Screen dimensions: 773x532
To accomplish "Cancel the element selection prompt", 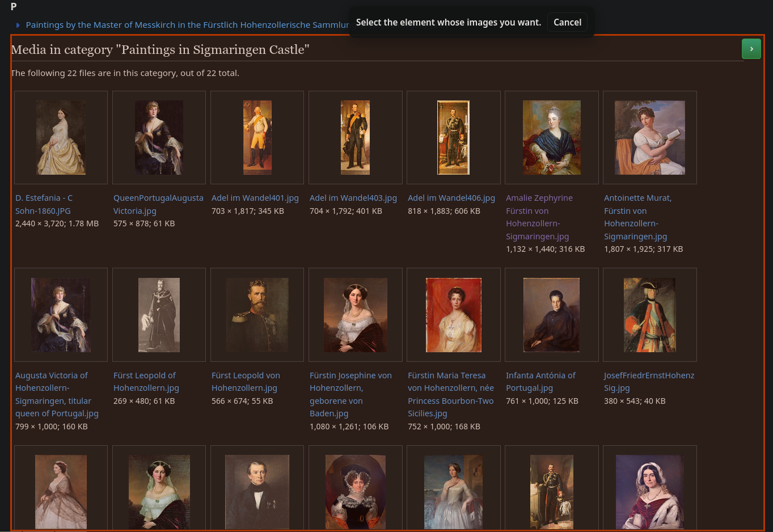I will pyautogui.click(x=567, y=23).
